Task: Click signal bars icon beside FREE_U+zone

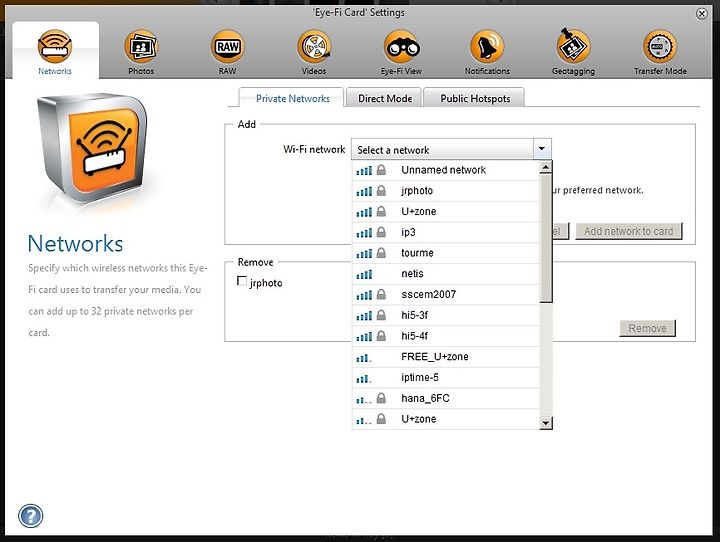Action: (x=364, y=357)
